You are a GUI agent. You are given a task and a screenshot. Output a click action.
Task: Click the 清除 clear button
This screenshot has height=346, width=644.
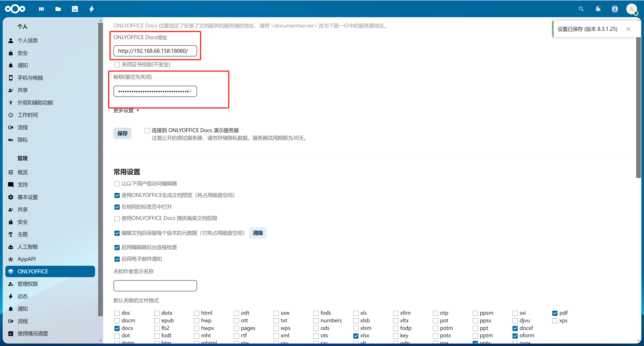point(258,233)
